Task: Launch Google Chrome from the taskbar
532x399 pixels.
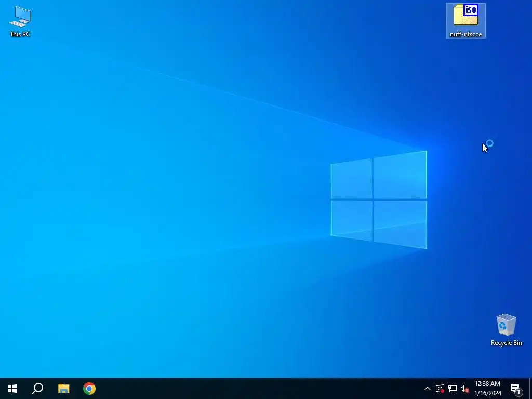Action: tap(89, 389)
